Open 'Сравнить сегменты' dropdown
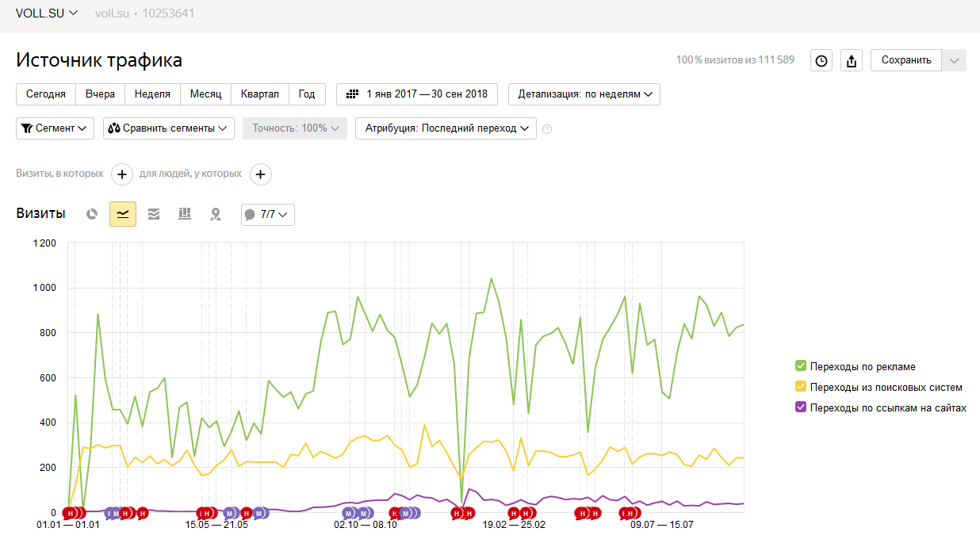The height and width of the screenshot is (547, 980). (169, 128)
